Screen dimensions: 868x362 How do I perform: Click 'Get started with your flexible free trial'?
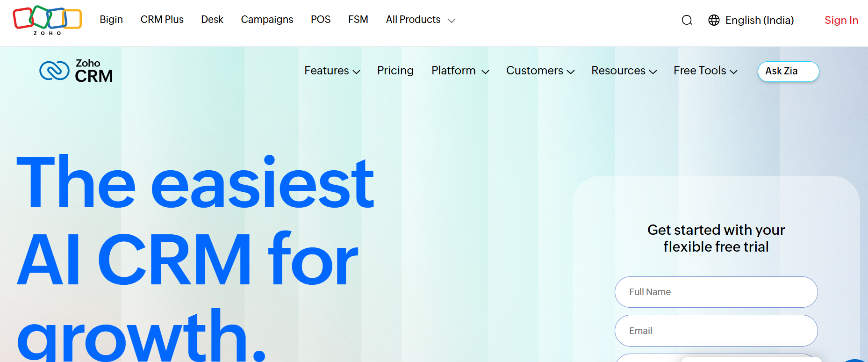coord(716,238)
